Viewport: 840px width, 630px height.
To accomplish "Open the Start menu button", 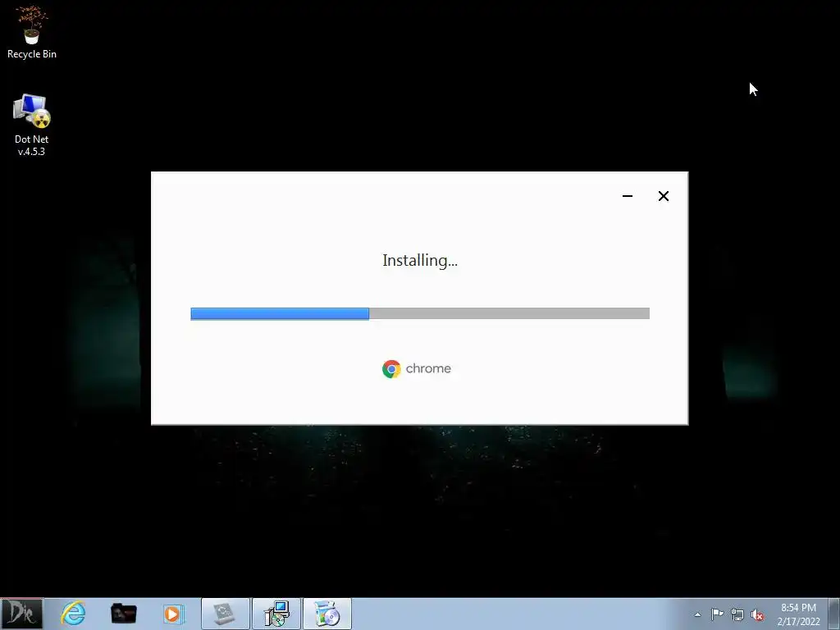I will pos(21,614).
